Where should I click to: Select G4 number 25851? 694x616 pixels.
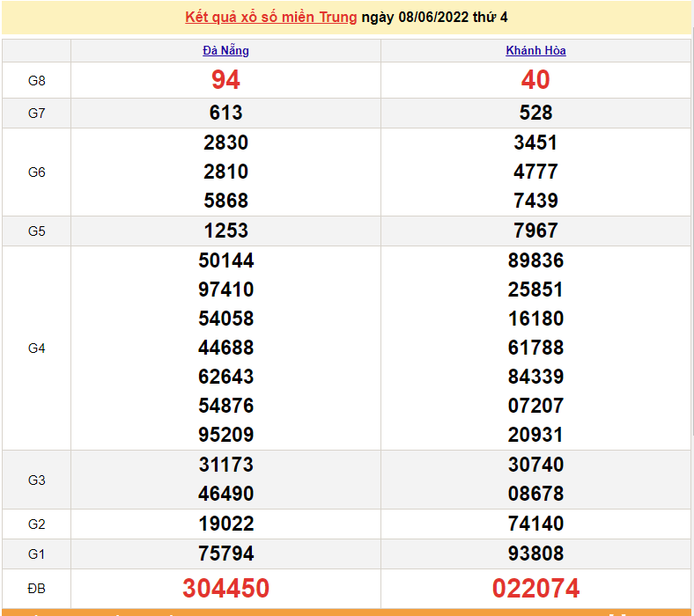coord(535,290)
